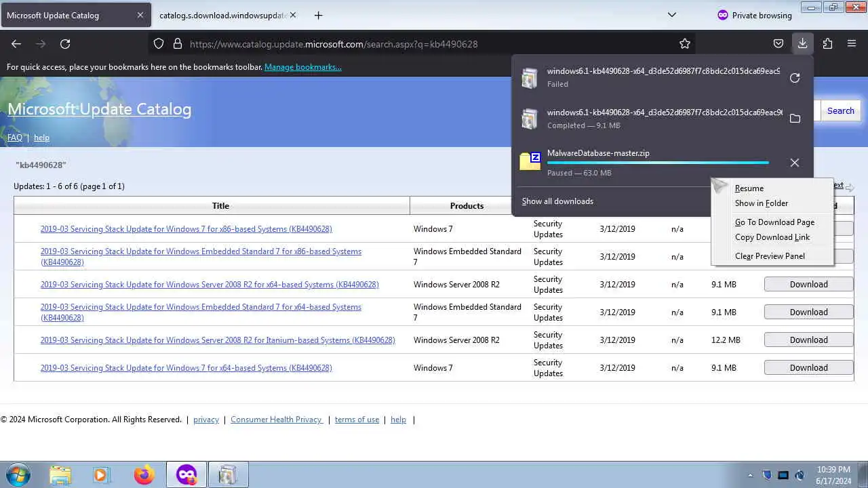Select Copy Download Link
The width and height of the screenshot is (868, 488).
tap(772, 237)
